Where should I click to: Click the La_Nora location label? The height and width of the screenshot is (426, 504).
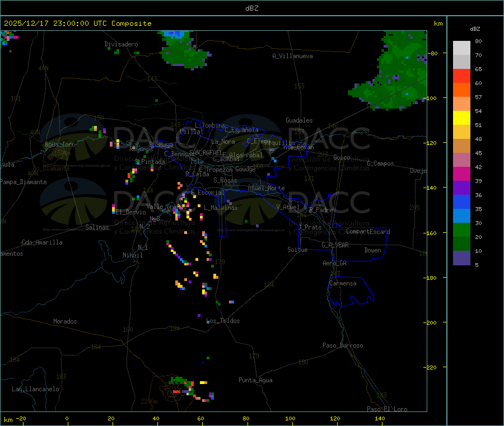pyautogui.click(x=223, y=142)
